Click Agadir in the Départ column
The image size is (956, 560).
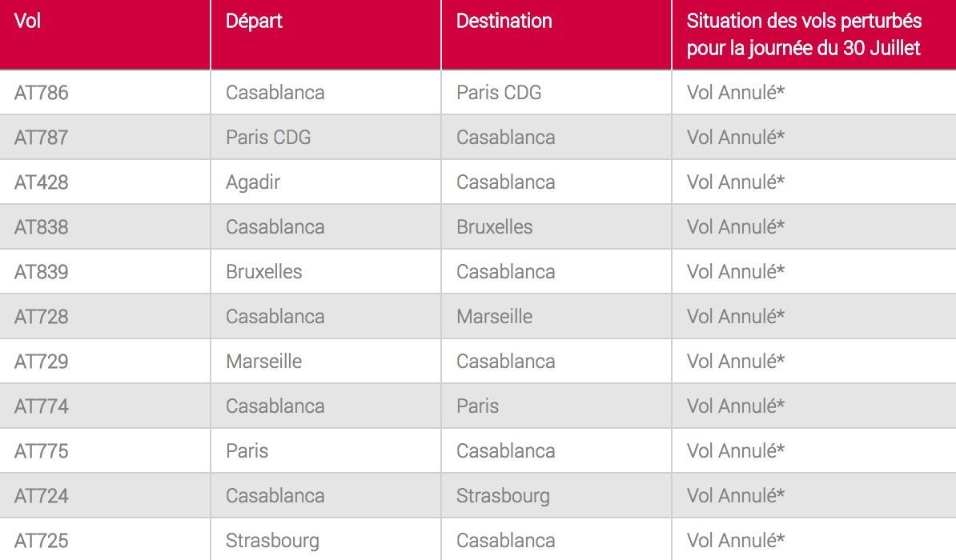point(253,182)
